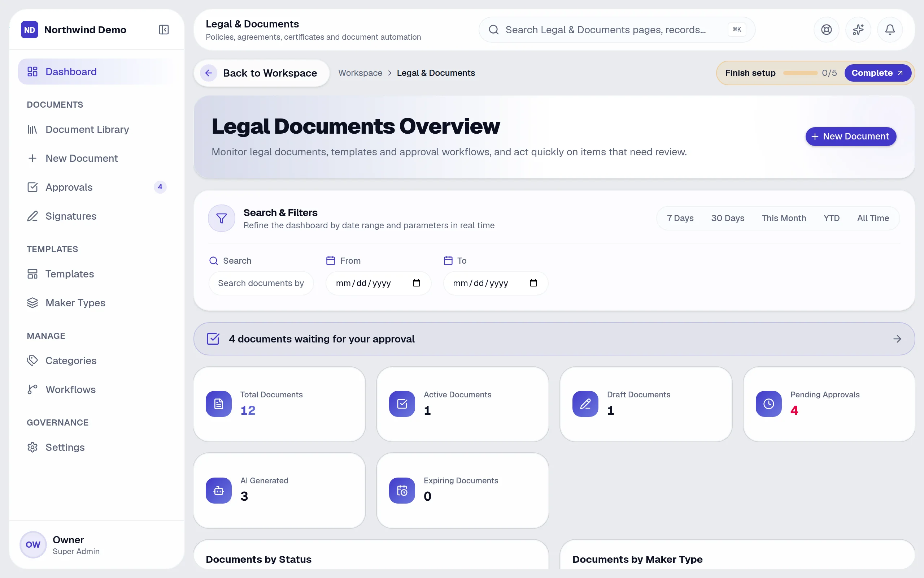Click Legal & Documents breadcrumb text
Screen dimensions: 924x578
(436, 73)
